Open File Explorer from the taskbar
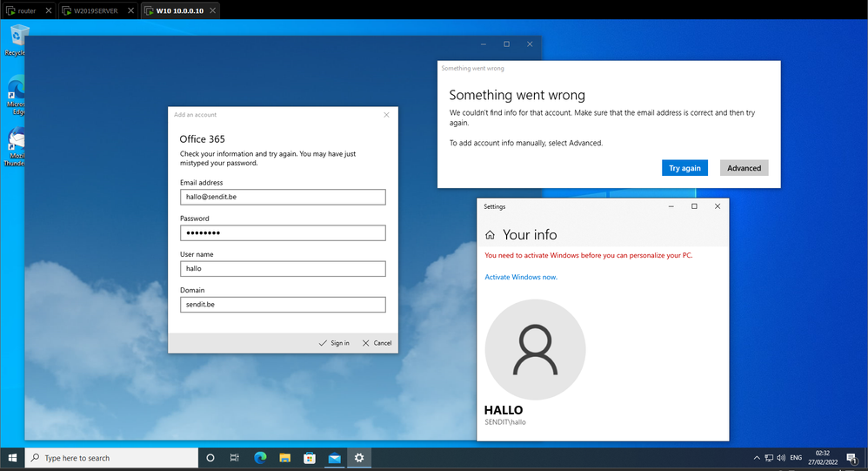The height and width of the screenshot is (471, 868). pyautogui.click(x=285, y=458)
